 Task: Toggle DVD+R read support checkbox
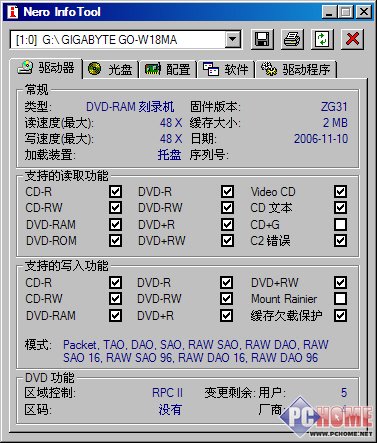pyautogui.click(x=227, y=224)
